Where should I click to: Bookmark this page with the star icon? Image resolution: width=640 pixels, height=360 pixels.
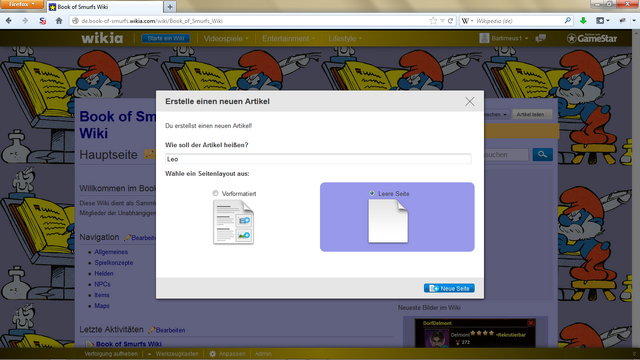click(433, 21)
